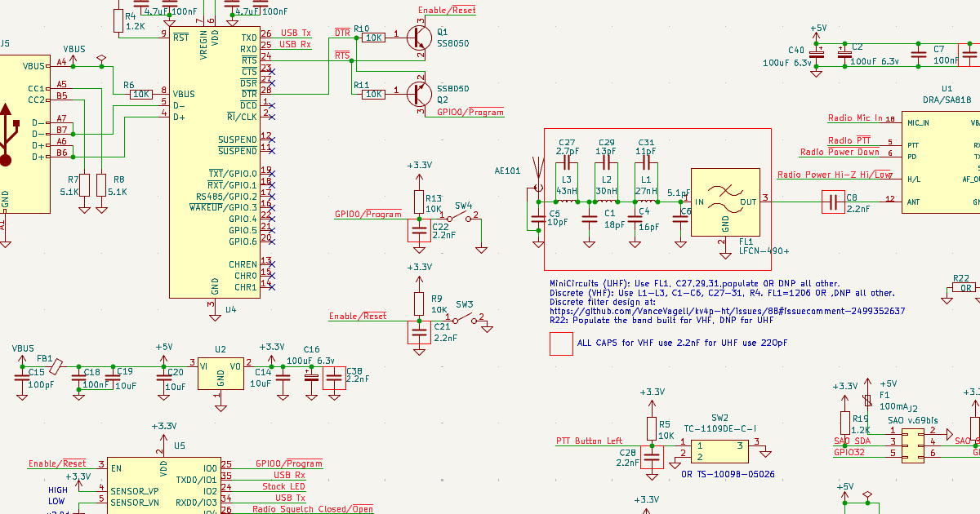The width and height of the screenshot is (980, 514).
Task: Click the 'GPIO32' net label
Action: (x=849, y=451)
